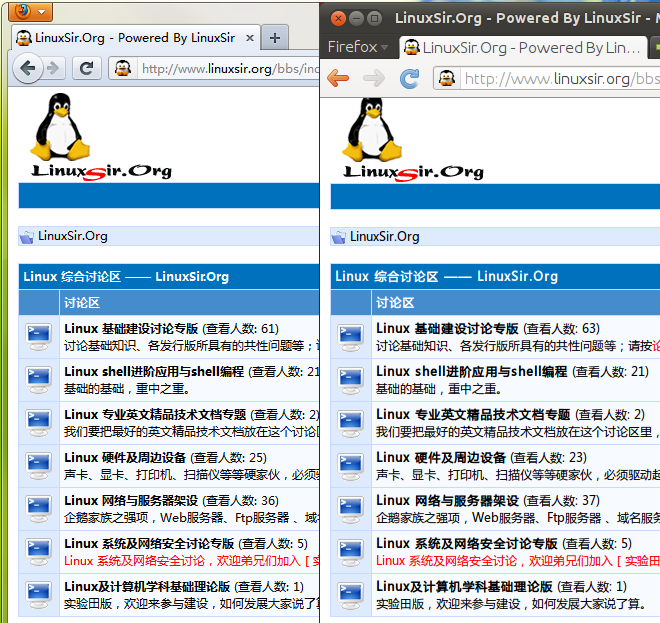Click forum icon beside 专业英文精品技术文档 in right window
The width and height of the screenshot is (660, 623).
351,423
